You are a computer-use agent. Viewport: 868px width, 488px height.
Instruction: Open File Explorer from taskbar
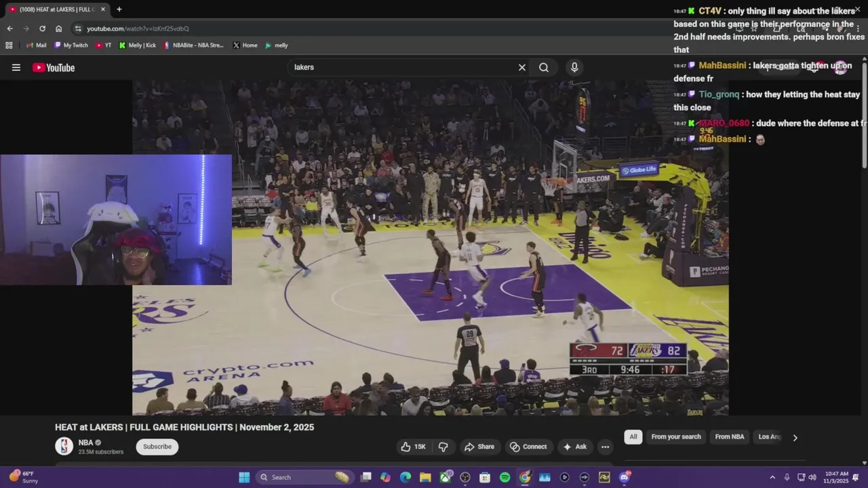click(x=425, y=477)
